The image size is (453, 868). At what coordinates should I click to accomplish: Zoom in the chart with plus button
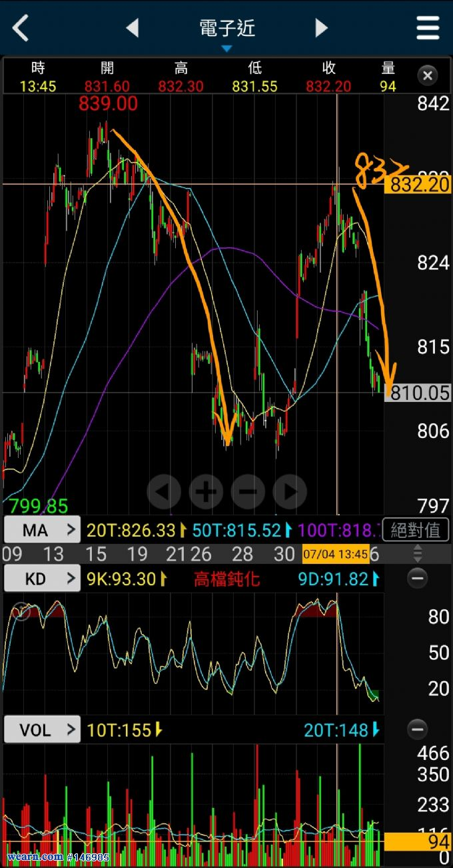point(206,492)
